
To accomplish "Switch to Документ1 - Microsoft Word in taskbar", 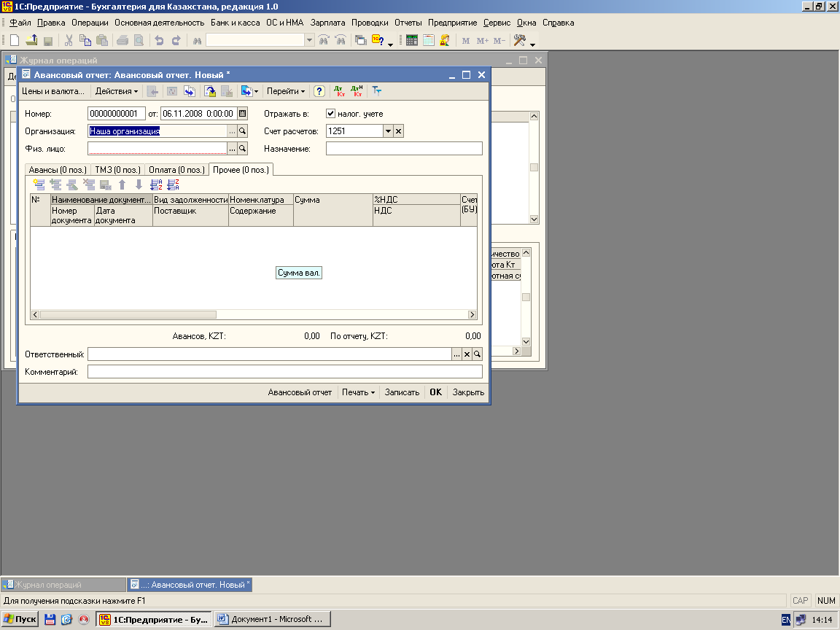I will click(273, 619).
